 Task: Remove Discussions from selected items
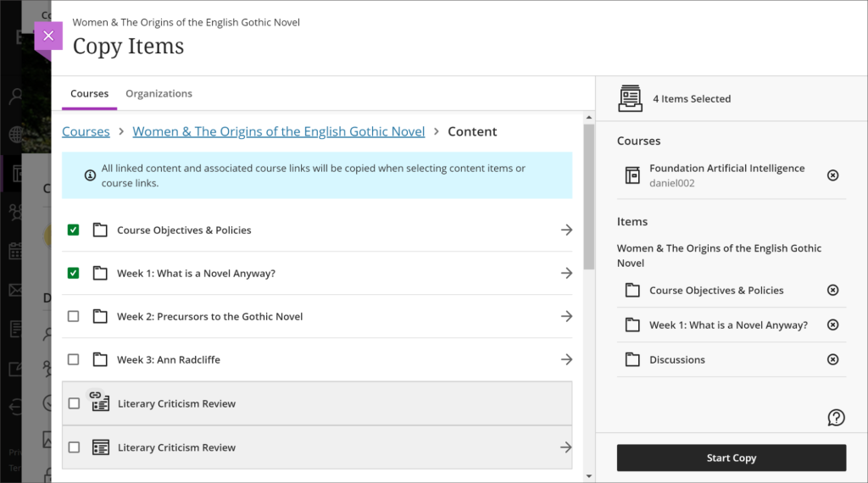point(832,359)
